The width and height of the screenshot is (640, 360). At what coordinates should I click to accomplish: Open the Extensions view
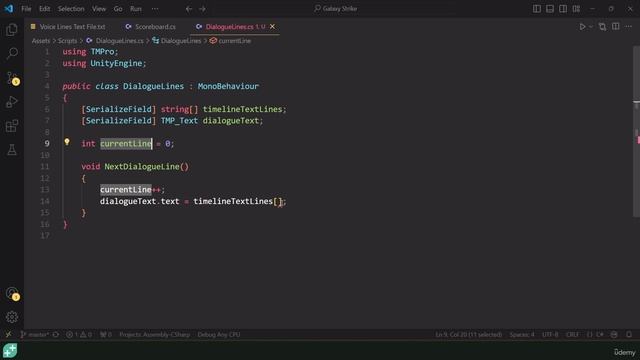(x=12, y=126)
